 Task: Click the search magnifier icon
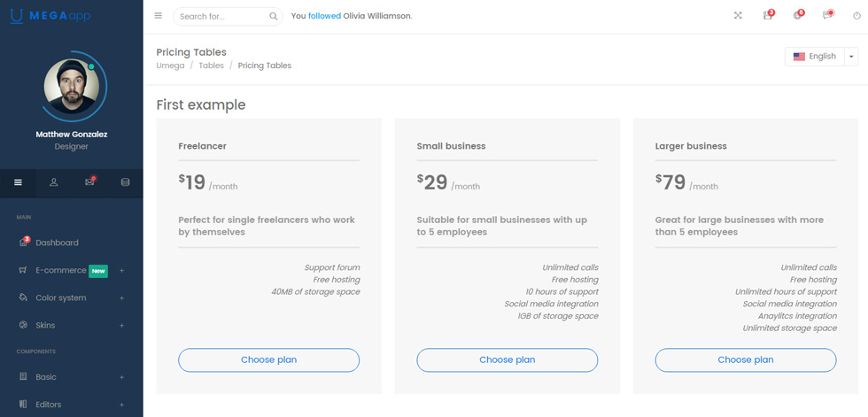[x=274, y=17]
